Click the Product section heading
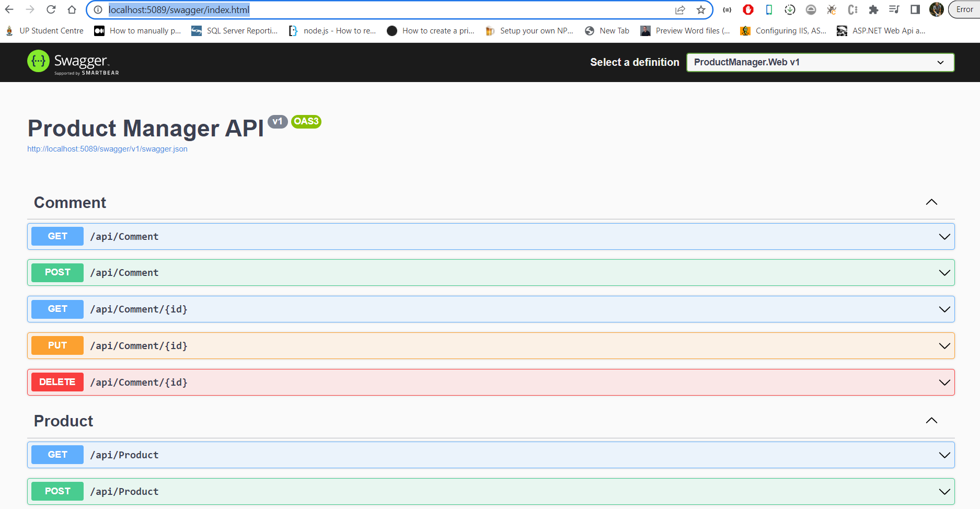 63,421
